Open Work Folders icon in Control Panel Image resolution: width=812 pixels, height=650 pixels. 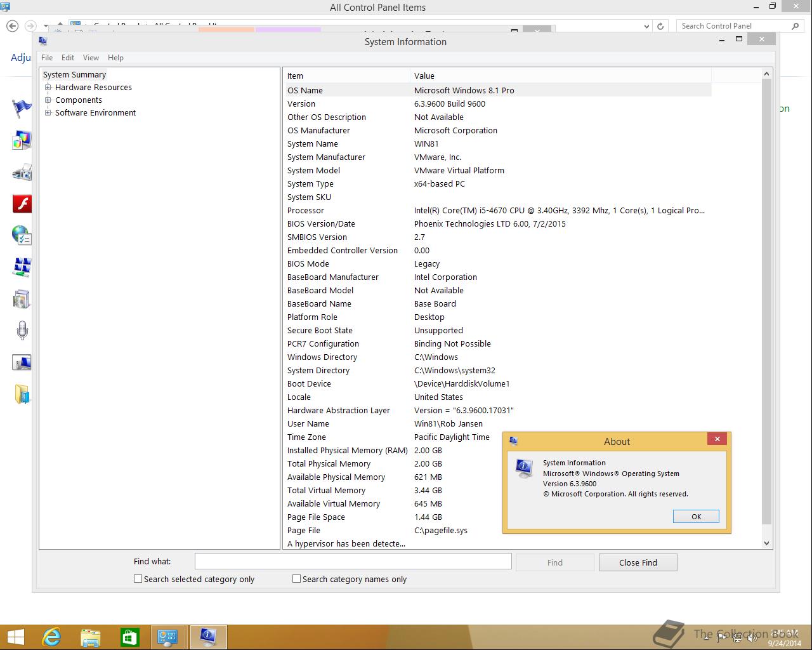point(22,394)
